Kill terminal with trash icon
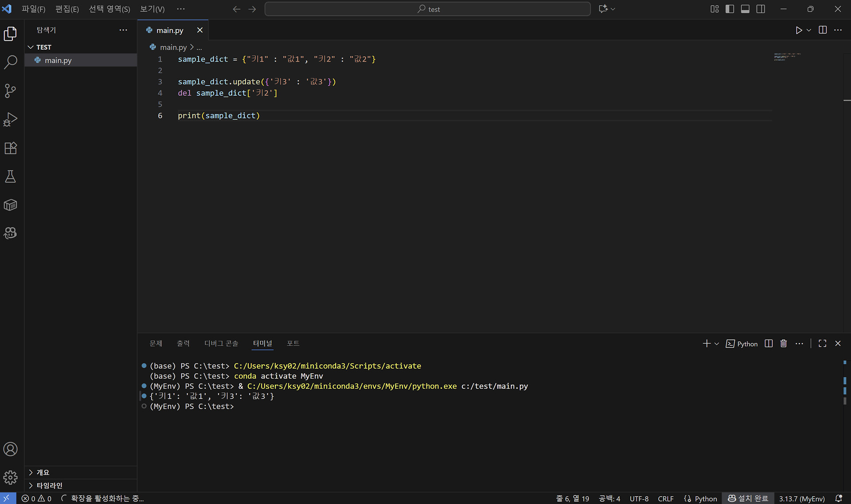The width and height of the screenshot is (851, 504). pos(784,344)
